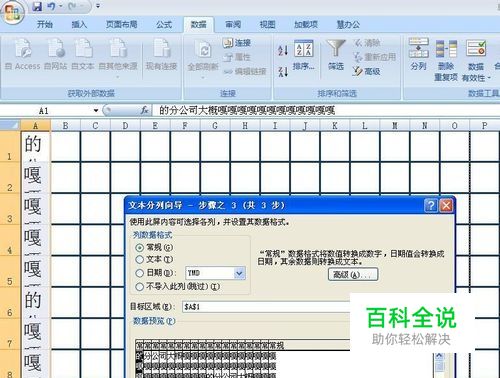
Task: Open the 加载项 (Add-ins) tab
Action: [306, 24]
